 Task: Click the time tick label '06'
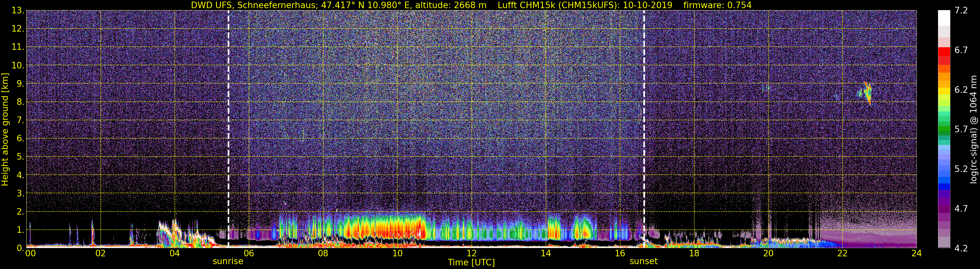coord(248,253)
